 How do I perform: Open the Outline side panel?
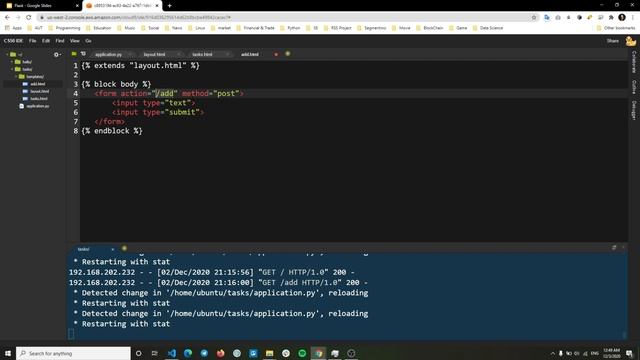pos(633,87)
